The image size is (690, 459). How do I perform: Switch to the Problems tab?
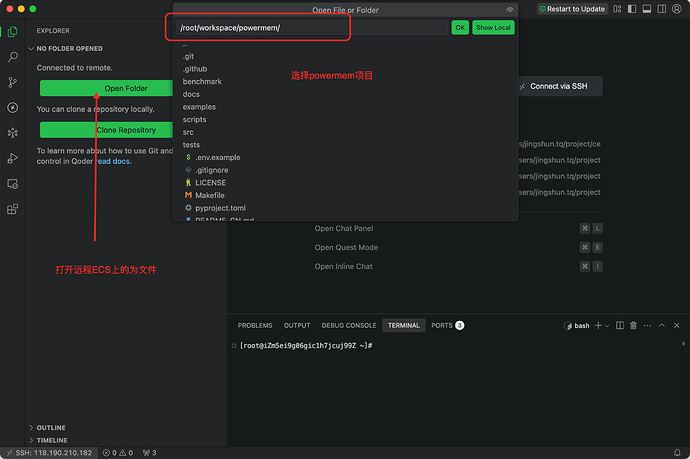[x=255, y=325]
